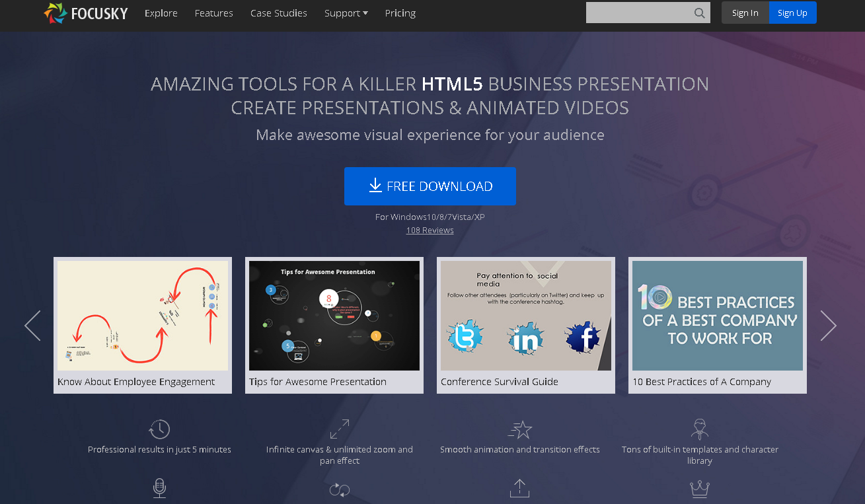Viewport: 865px width, 504px height.
Task: Select the Features menu item
Action: [213, 13]
